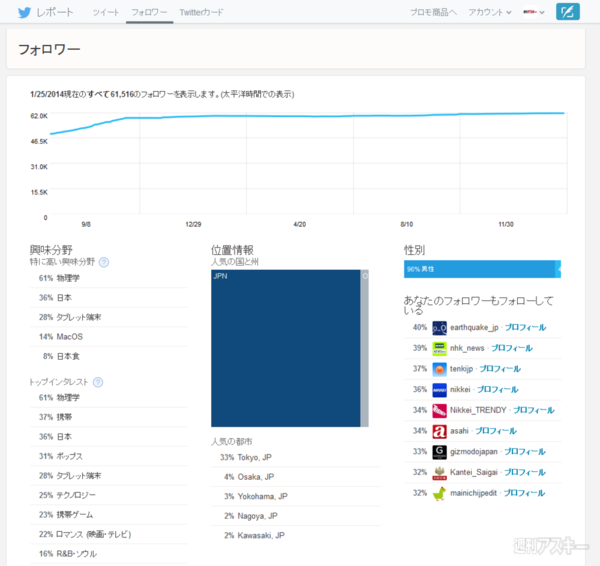Click the 12/29 date axis label
Viewport: 600px width, 566px height.
coord(193,224)
